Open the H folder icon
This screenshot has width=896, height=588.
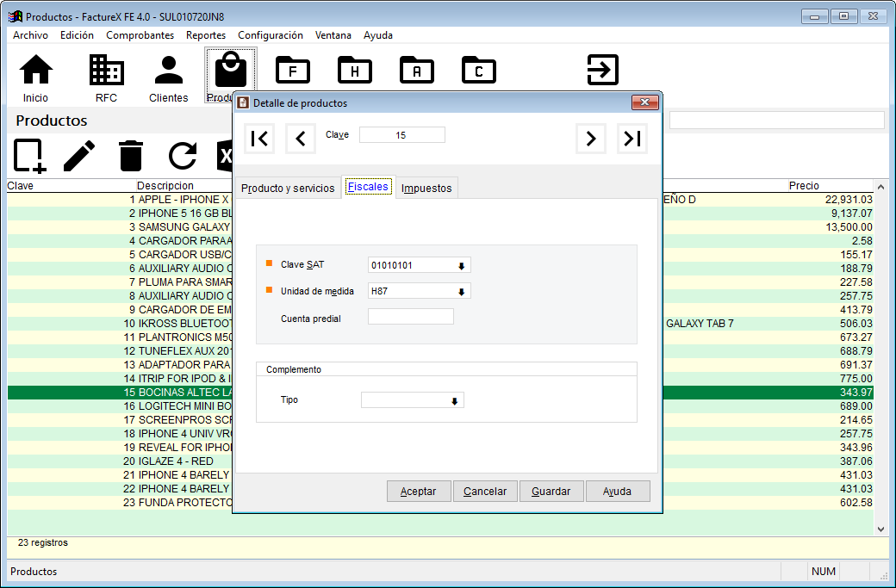pyautogui.click(x=355, y=71)
